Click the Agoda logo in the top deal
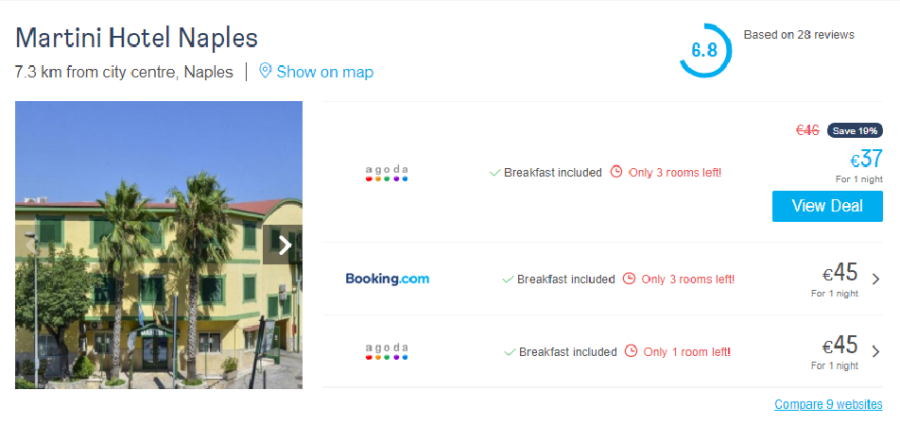Screen dimensions: 900x424 pos(386,173)
